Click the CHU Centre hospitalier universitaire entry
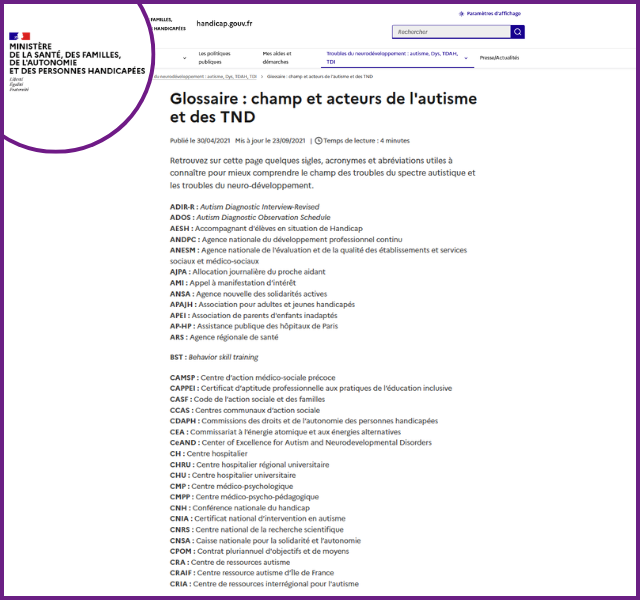 click(x=233, y=475)
